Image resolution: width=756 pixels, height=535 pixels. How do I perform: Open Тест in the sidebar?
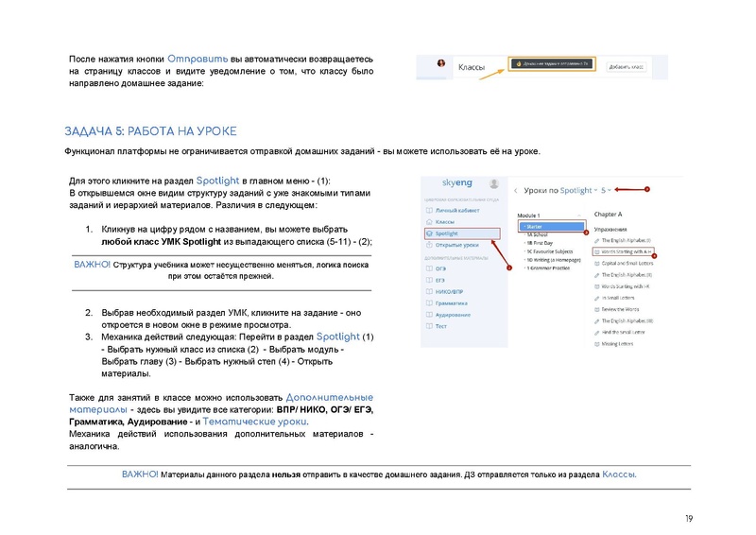point(440,327)
